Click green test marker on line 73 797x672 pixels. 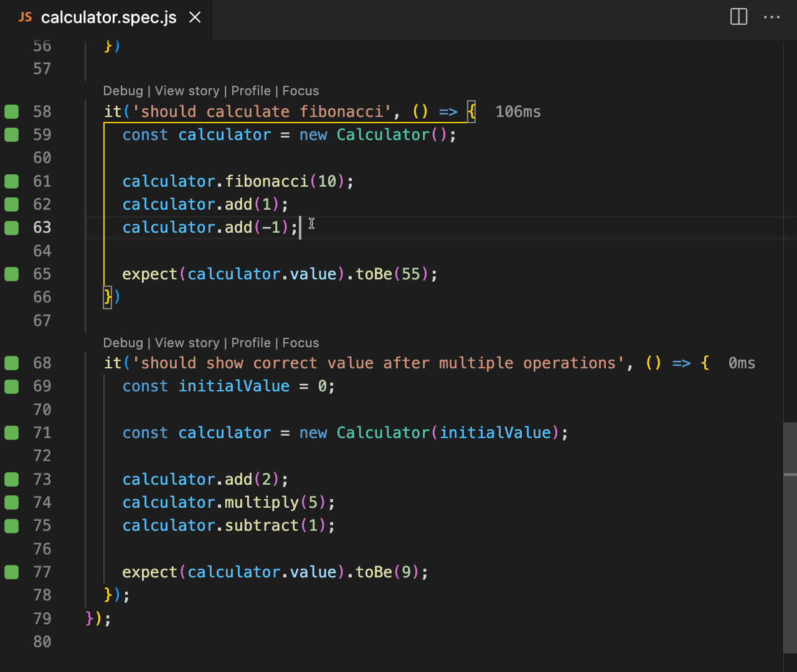point(12,479)
